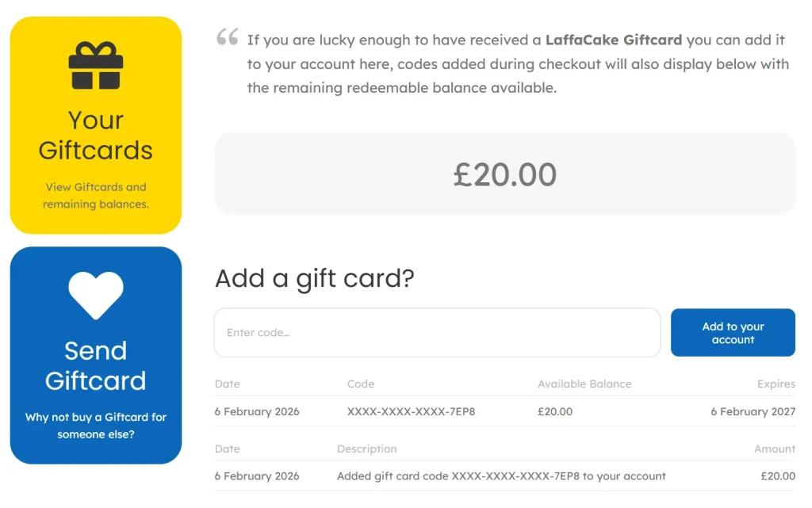Click the white heart icon
The image size is (812, 508).
tap(95, 295)
